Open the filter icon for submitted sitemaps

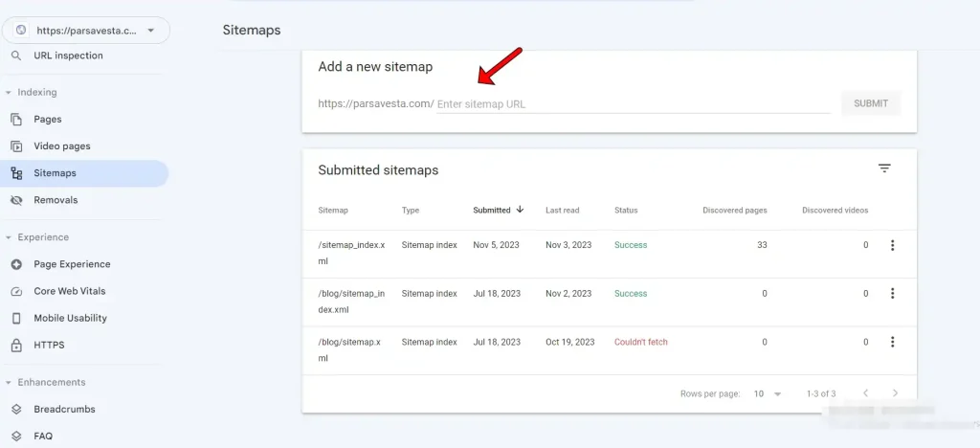click(x=884, y=168)
